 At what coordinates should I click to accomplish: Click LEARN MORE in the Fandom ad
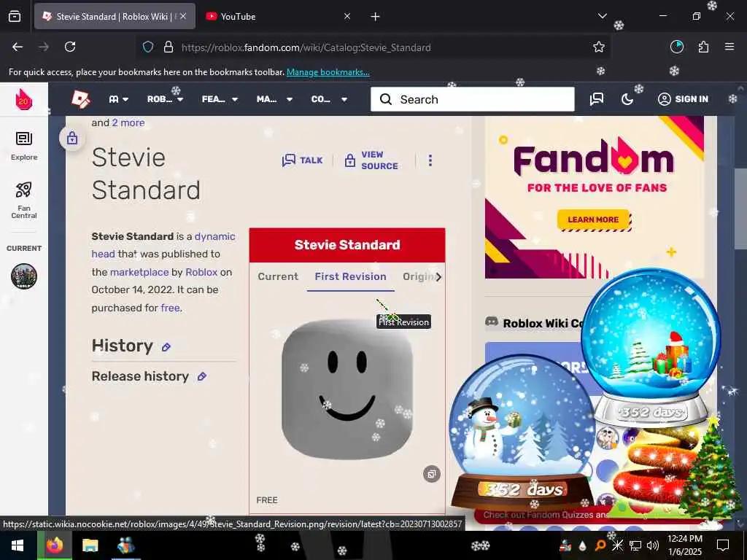[x=593, y=219]
